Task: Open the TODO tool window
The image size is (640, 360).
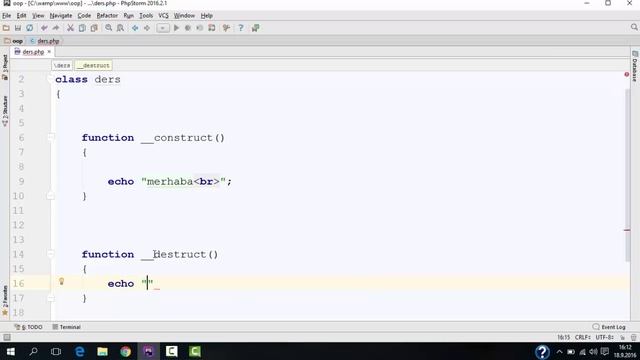Action: point(28,327)
